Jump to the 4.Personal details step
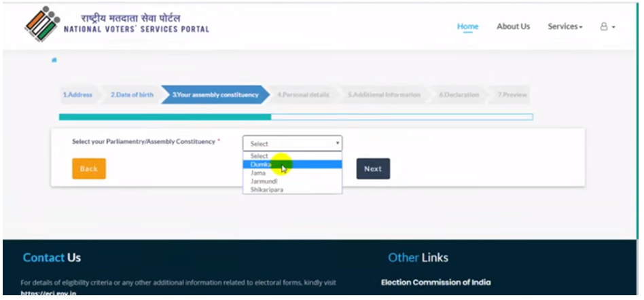The width and height of the screenshot is (644, 300). (x=303, y=95)
